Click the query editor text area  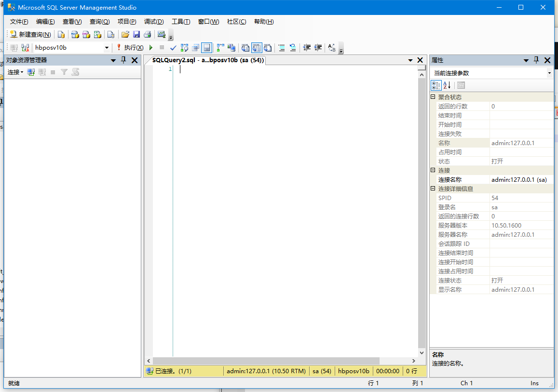[295, 211]
